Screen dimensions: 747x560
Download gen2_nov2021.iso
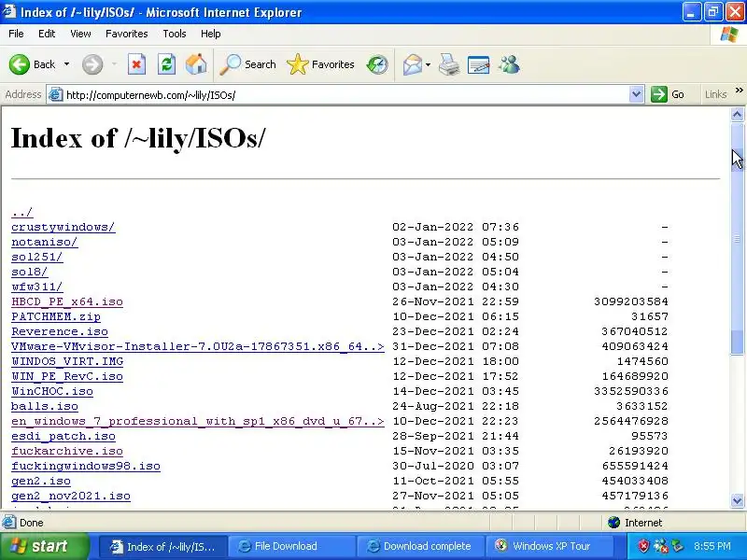click(x=71, y=497)
